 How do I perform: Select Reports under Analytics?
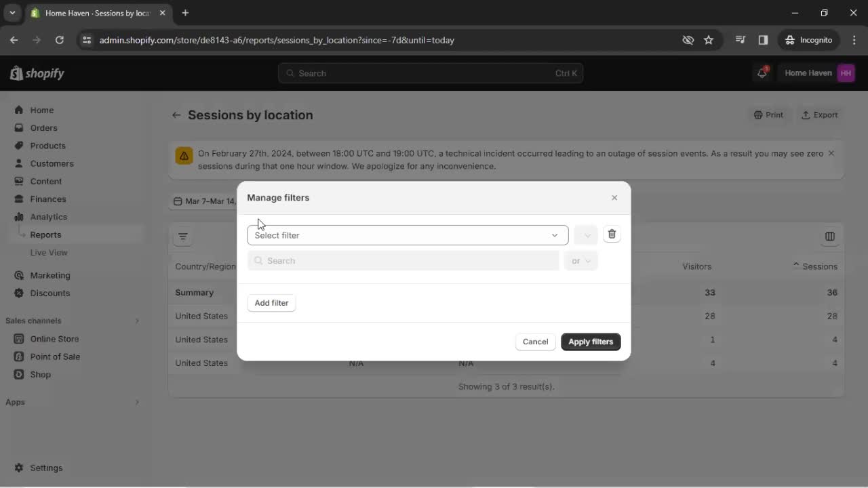point(45,235)
